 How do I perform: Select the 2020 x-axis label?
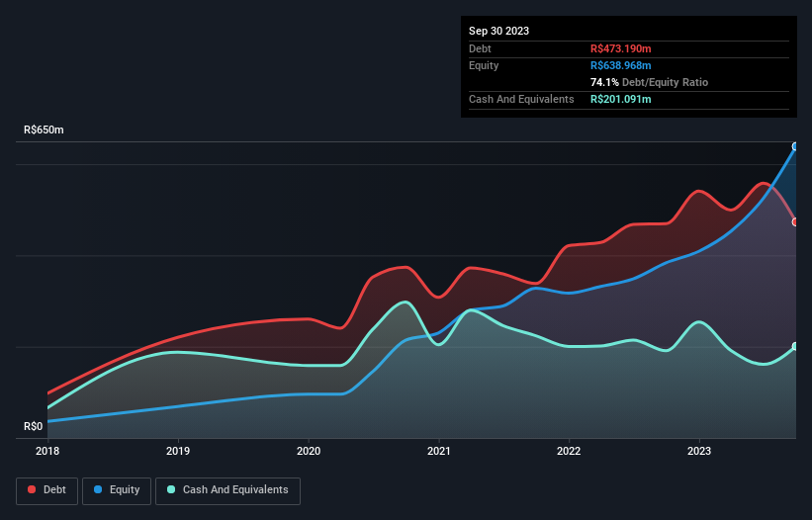309,451
